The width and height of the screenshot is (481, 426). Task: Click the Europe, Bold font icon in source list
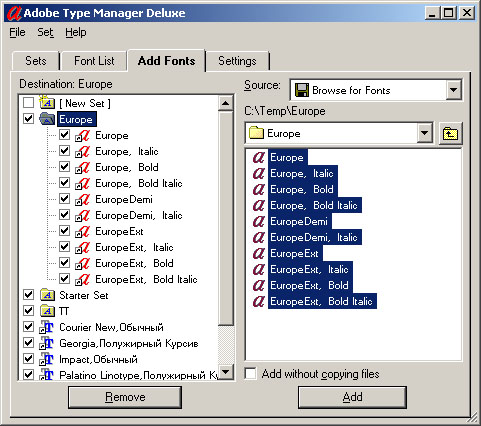click(x=259, y=189)
